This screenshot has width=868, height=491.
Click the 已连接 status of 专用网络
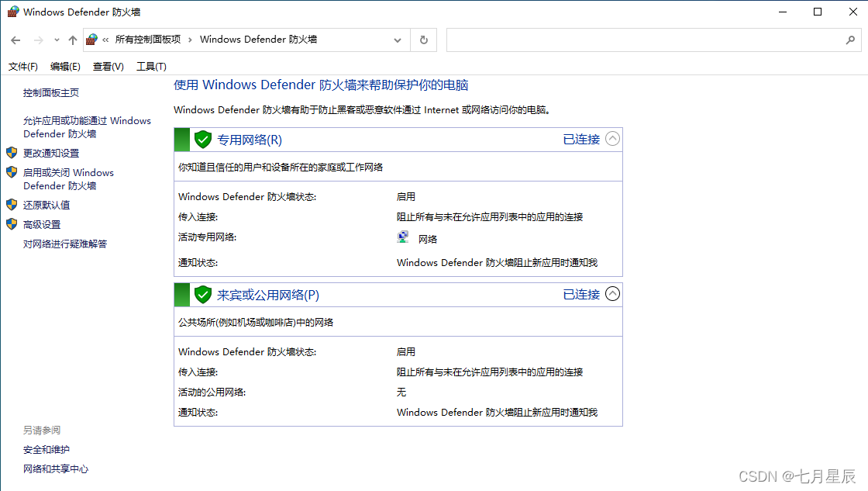[581, 140]
